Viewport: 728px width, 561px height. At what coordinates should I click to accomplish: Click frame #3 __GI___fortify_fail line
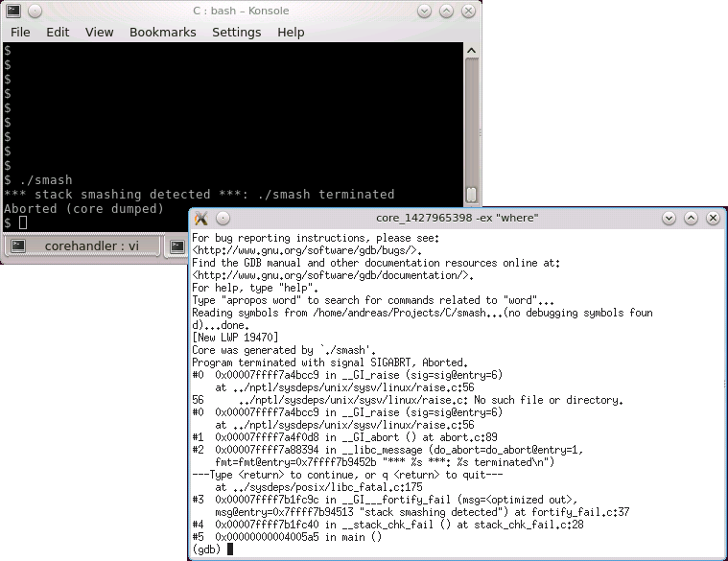click(x=385, y=500)
